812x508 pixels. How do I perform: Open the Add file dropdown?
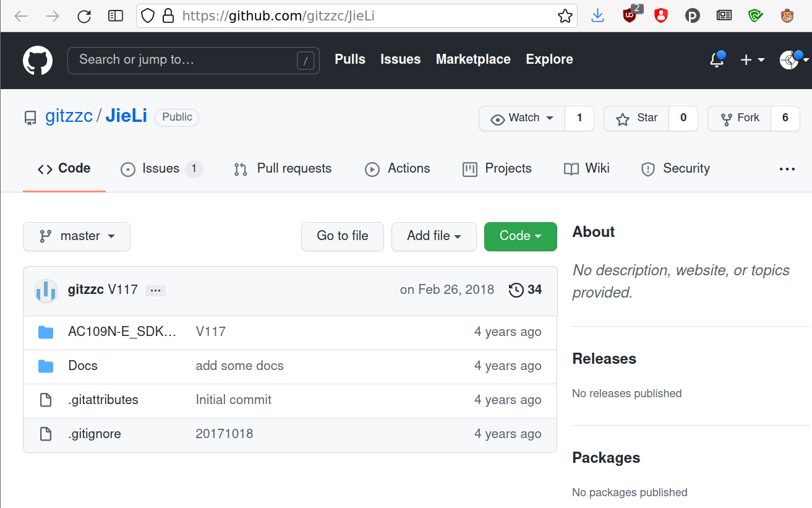434,236
